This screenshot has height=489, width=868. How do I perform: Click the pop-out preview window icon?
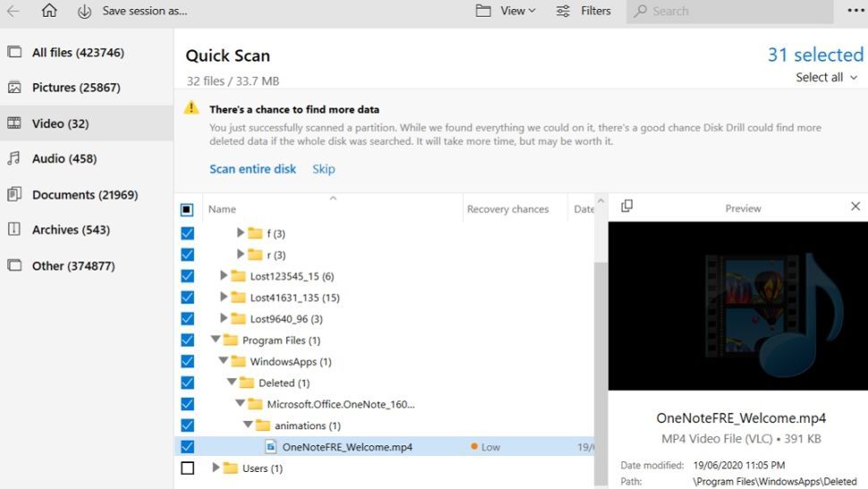[626, 206]
